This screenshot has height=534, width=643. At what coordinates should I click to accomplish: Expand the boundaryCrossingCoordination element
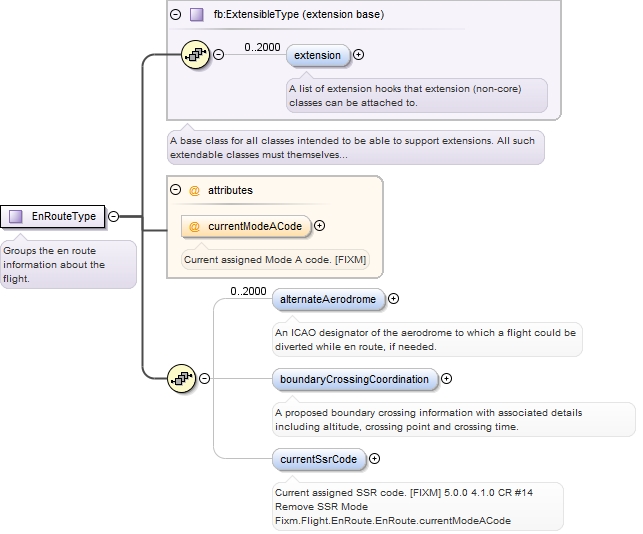pos(447,379)
